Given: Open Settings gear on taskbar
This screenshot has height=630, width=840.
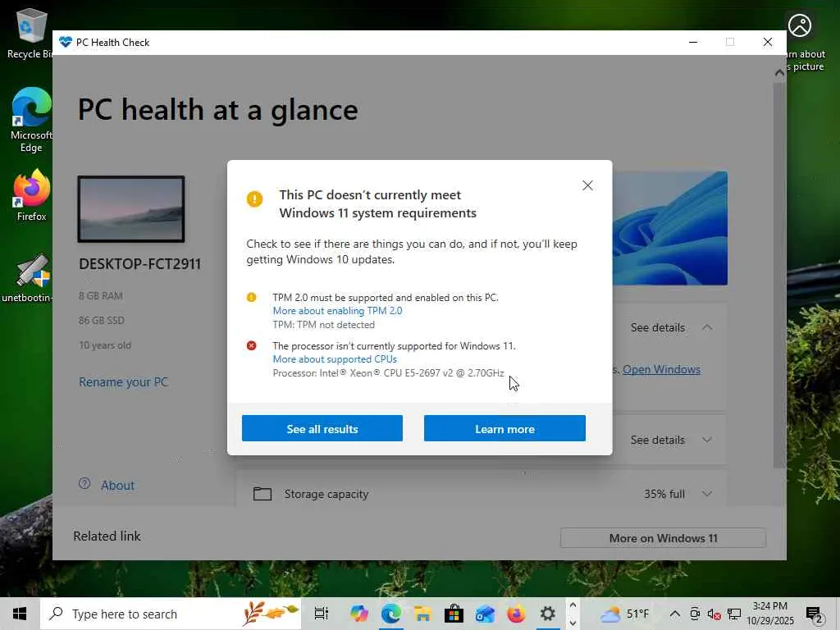Looking at the screenshot, I should pyautogui.click(x=547, y=614).
